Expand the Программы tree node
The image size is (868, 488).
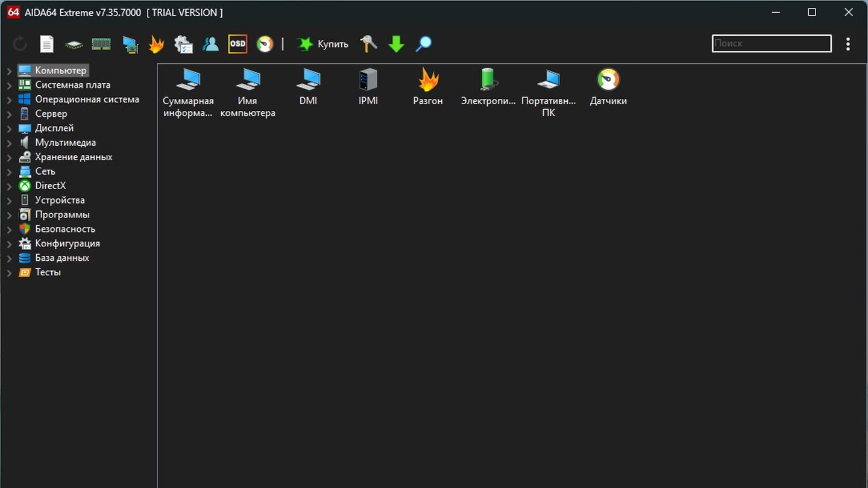(9, 216)
